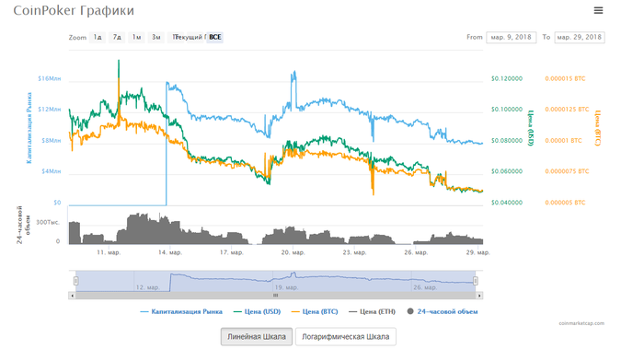Click the $12Млн market cap axis label
Viewport: 644px width, 361px height.
(x=50, y=110)
